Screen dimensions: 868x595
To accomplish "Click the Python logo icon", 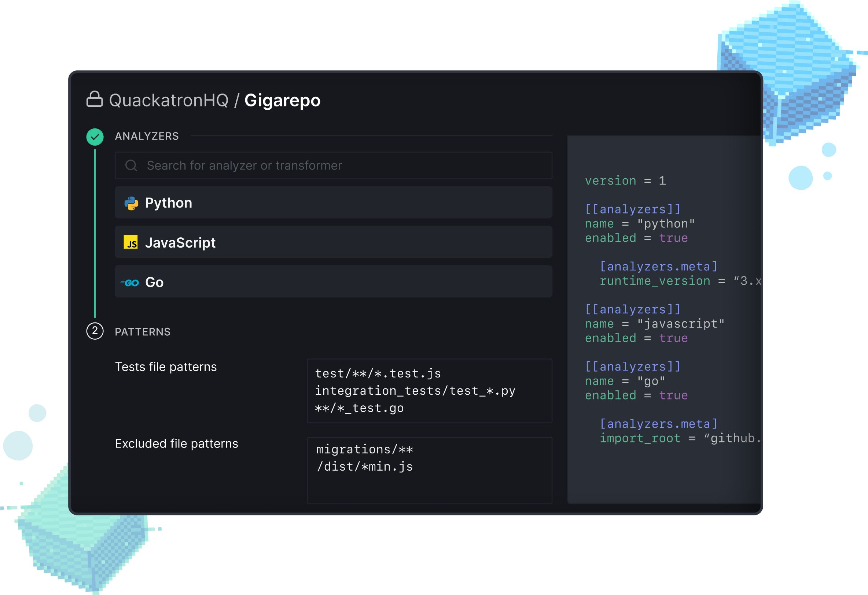I will 132,202.
